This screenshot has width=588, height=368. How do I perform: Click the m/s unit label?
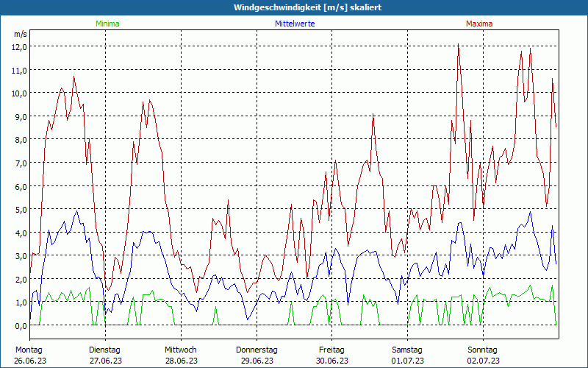[20, 34]
